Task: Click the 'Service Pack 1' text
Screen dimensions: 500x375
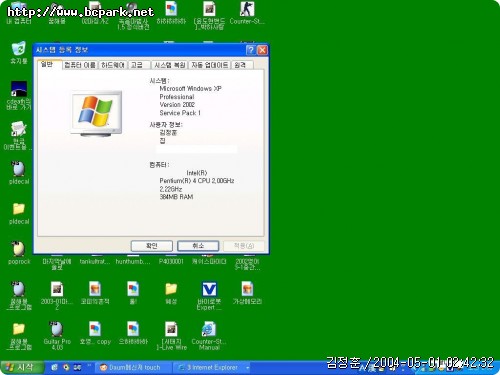Action: (180, 113)
